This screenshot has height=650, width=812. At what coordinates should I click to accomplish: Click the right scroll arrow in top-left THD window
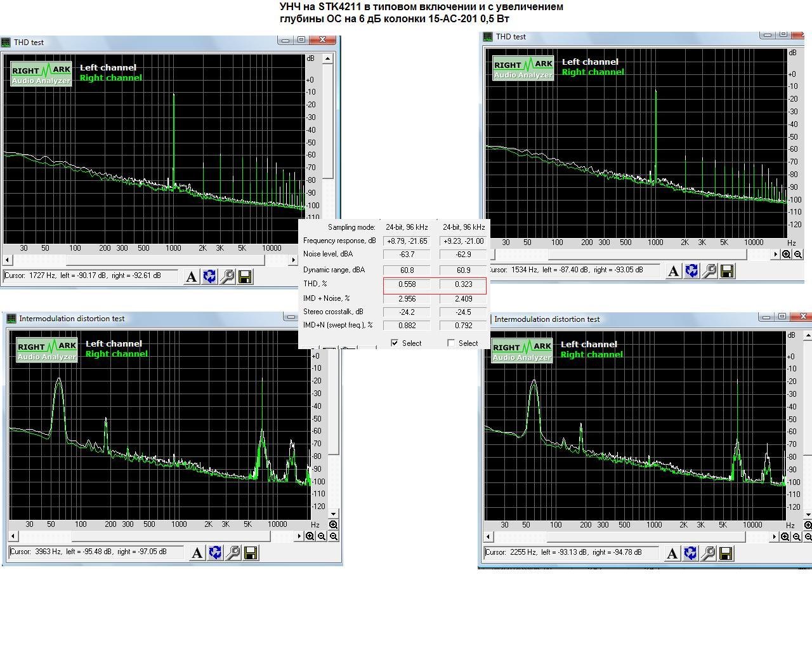coord(292,260)
